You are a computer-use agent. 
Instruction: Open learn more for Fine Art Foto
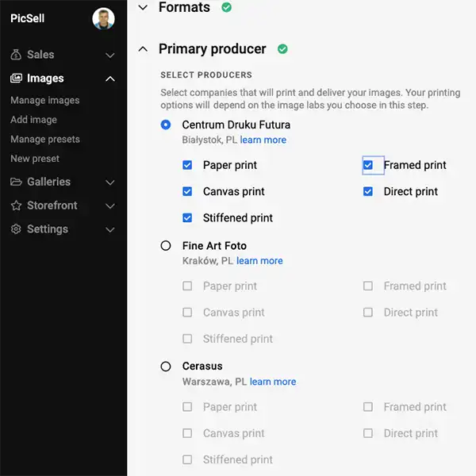pos(259,261)
